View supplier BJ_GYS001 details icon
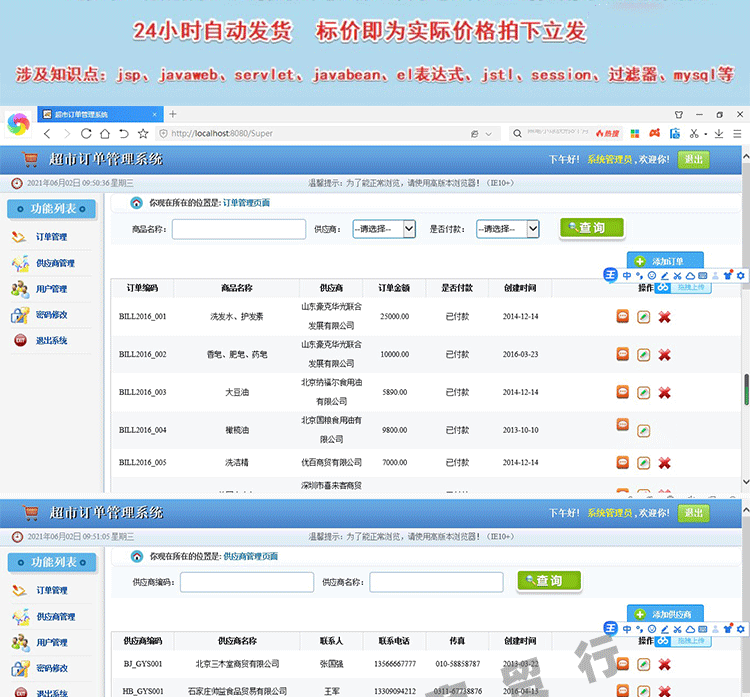Viewport: 750px width, 697px height. tap(622, 664)
